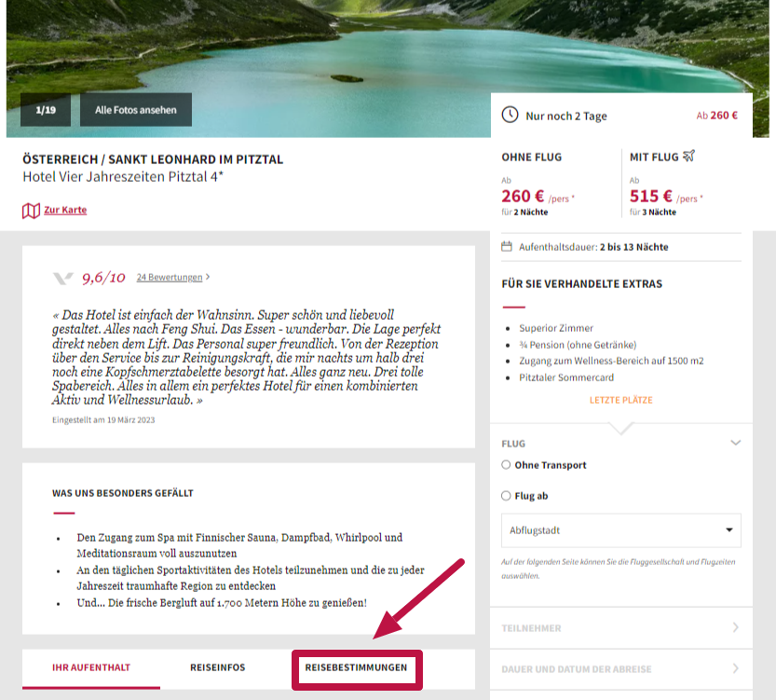Click the arrow after 24 Bewertungen
The width and height of the screenshot is (776, 700).
click(208, 277)
